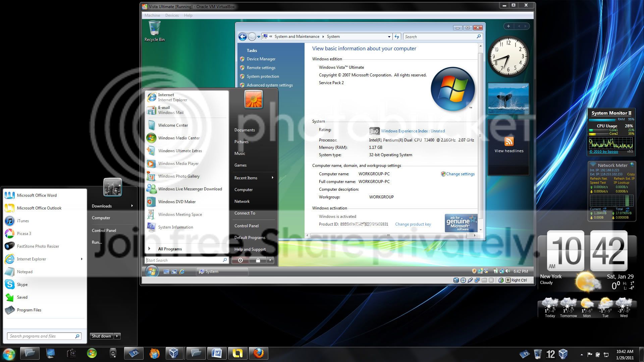This screenshot has height=362, width=644.
Task: Expand Recent Items submenu in Vista start menu
Action: 272,178
